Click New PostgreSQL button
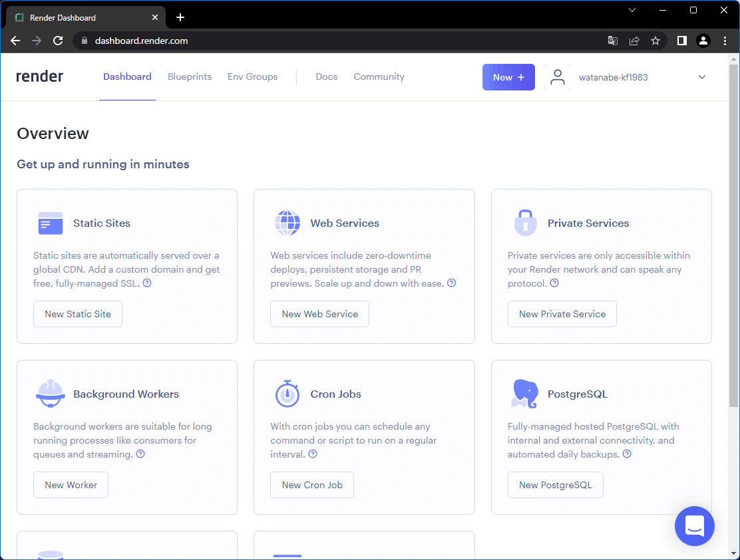Screen dimensions: 740x560 point(556,485)
